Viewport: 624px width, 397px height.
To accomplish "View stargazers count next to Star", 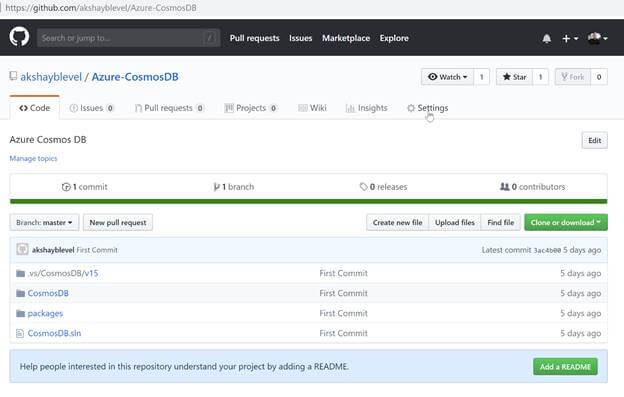I will tap(540, 77).
